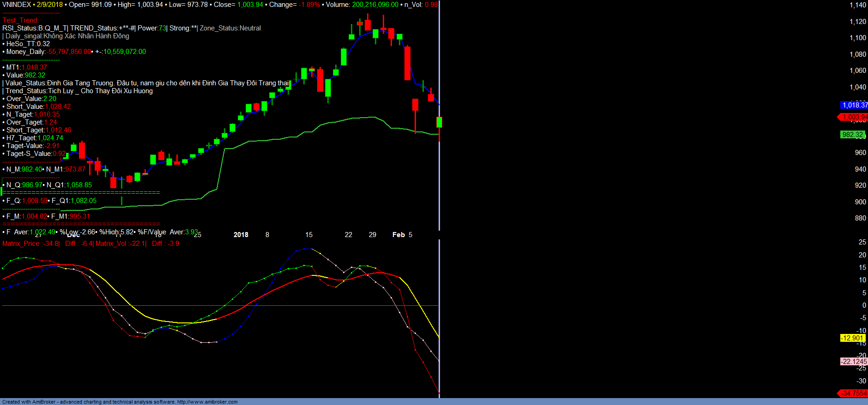
Task: Click the Test_Trend red label text
Action: [x=20, y=20]
